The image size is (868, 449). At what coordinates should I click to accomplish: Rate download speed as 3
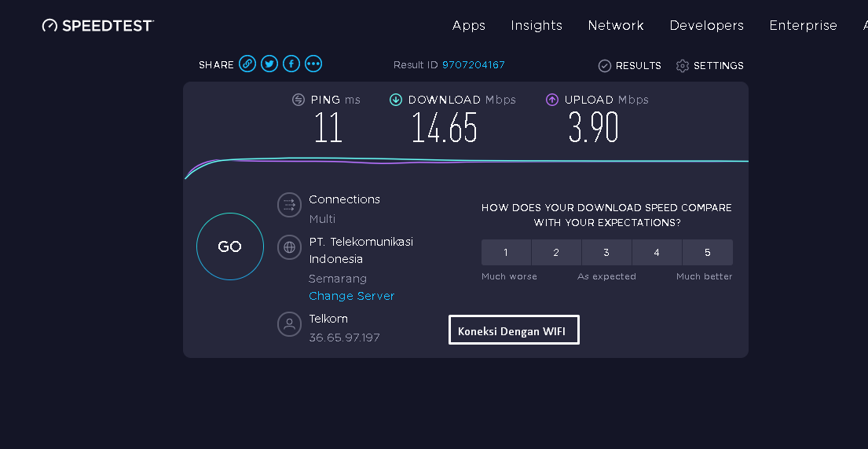[x=606, y=253]
